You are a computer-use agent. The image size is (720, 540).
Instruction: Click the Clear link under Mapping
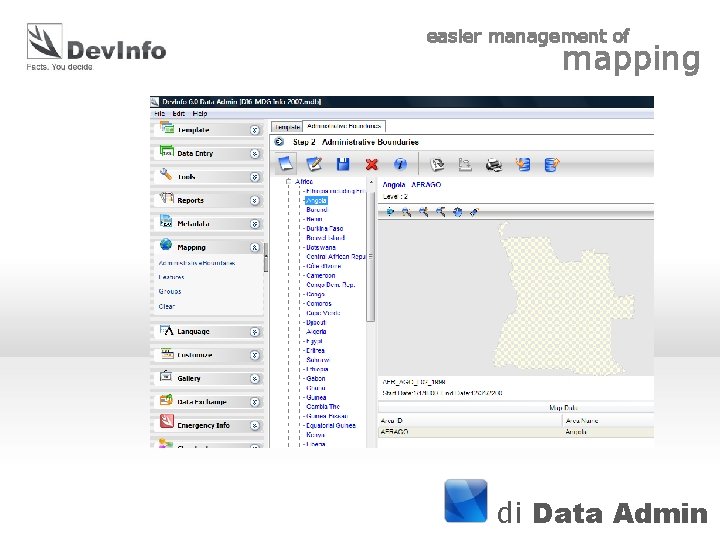tap(167, 306)
